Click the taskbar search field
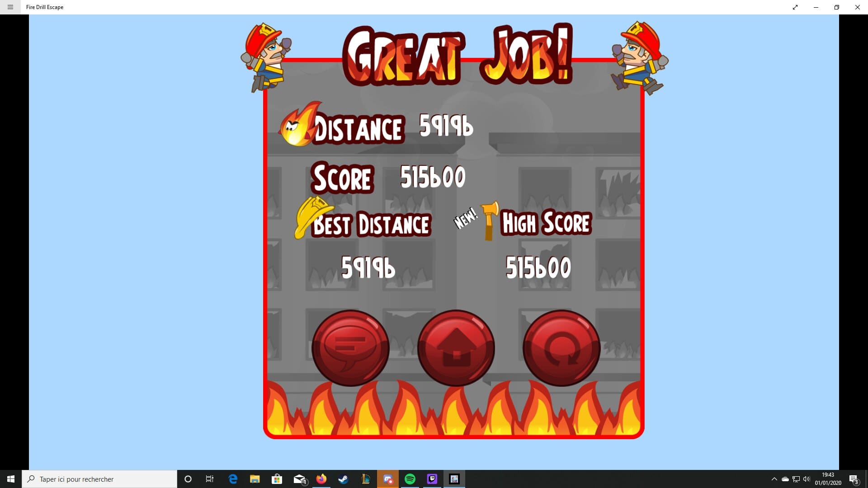The width and height of the screenshot is (868, 488). [x=99, y=479]
